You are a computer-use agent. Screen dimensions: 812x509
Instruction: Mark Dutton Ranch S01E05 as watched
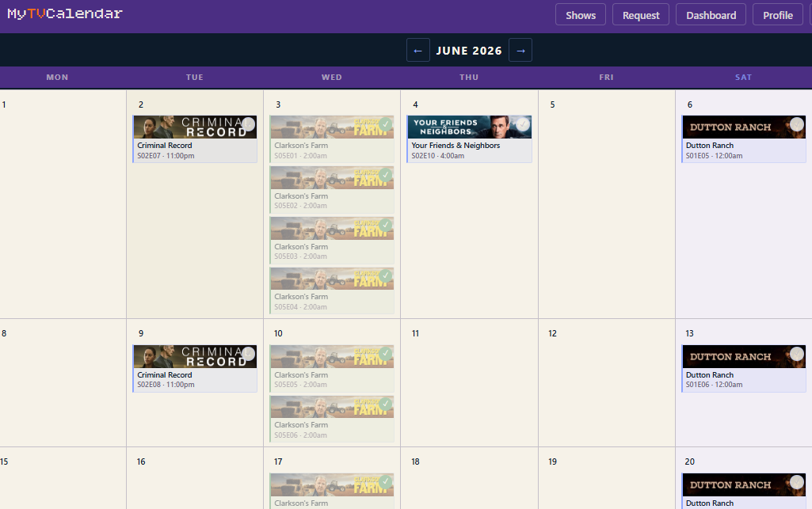[797, 124]
